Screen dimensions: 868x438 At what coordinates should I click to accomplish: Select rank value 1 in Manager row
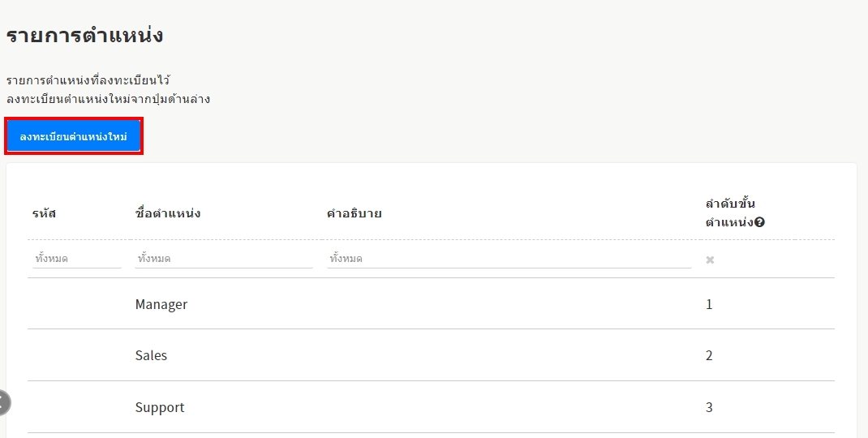point(709,304)
